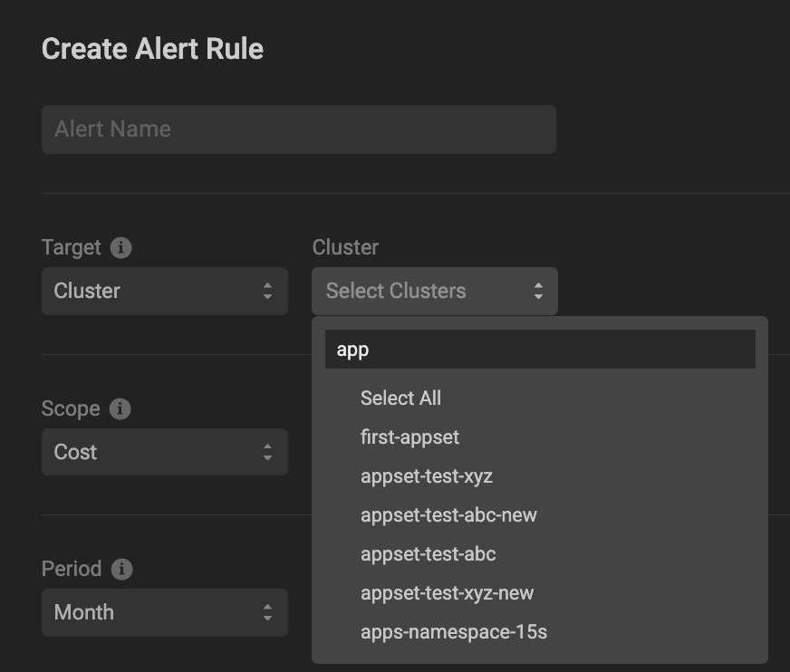
Task: Click the Target label text
Action: [x=71, y=247]
